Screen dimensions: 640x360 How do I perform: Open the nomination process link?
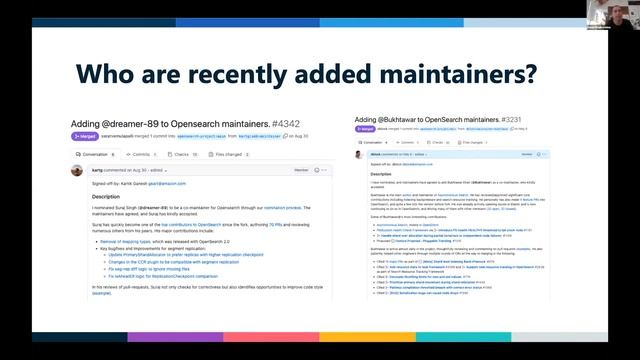point(282,208)
